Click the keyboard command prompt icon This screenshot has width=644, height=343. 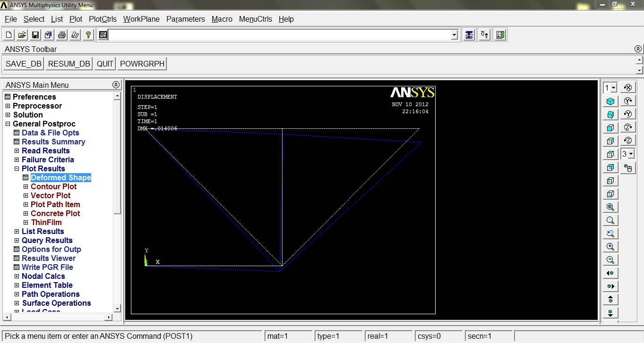(103, 35)
